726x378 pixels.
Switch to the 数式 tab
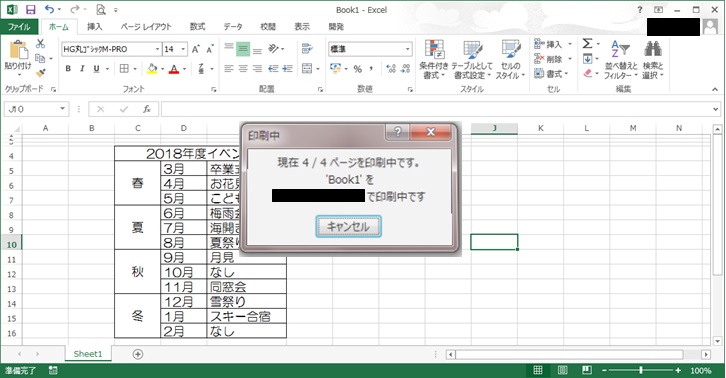pyautogui.click(x=197, y=27)
